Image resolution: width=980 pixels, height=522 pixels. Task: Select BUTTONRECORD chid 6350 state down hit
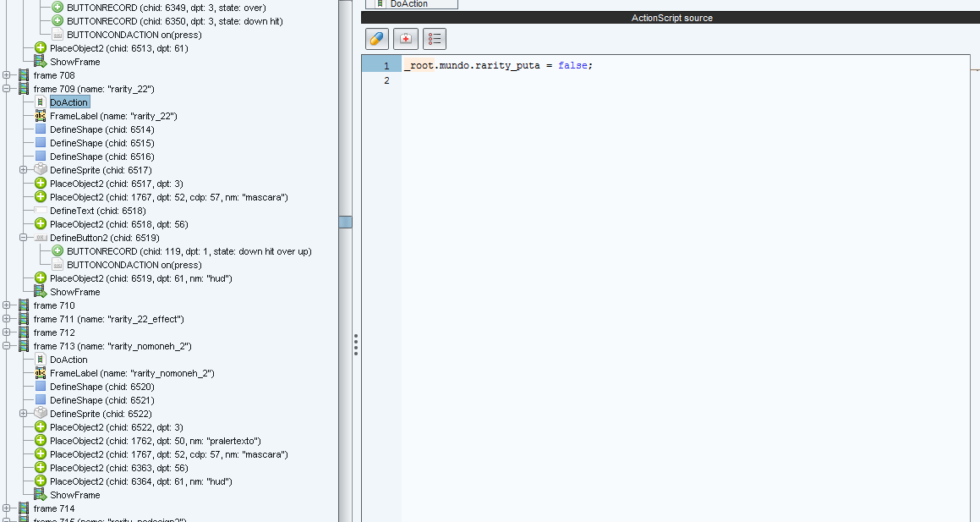pyautogui.click(x=175, y=21)
